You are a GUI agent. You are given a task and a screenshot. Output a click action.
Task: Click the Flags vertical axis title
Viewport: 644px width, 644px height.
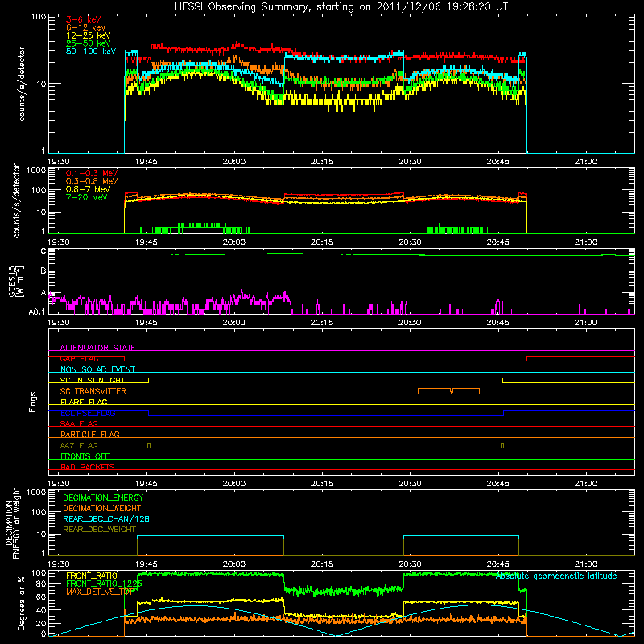(33, 402)
